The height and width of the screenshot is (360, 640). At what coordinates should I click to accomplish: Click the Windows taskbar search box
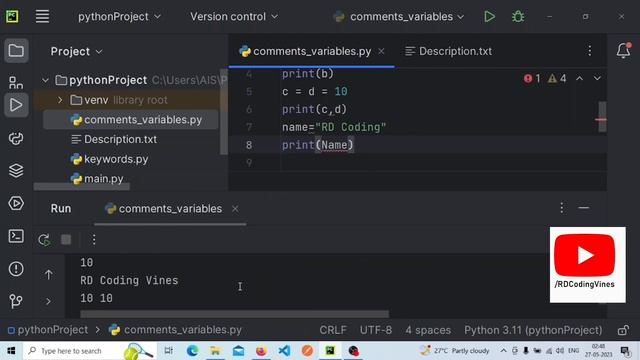click(89, 351)
